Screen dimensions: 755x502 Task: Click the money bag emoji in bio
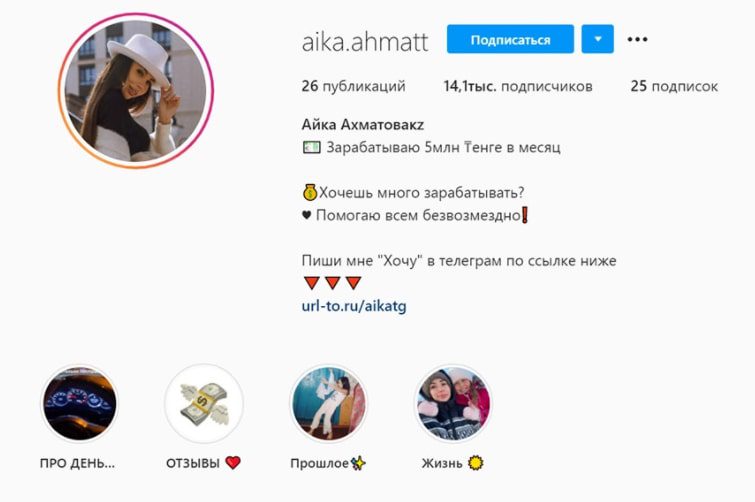310,193
